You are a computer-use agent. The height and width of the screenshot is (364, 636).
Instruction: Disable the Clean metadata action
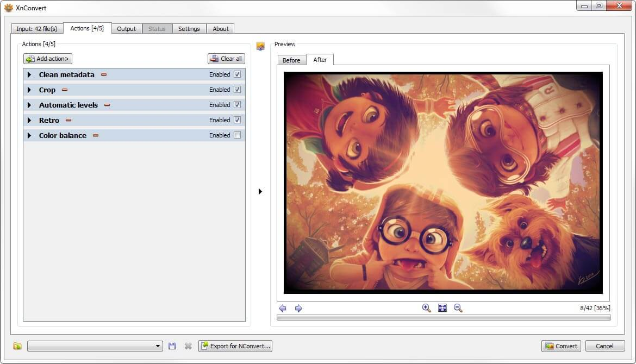(x=238, y=74)
